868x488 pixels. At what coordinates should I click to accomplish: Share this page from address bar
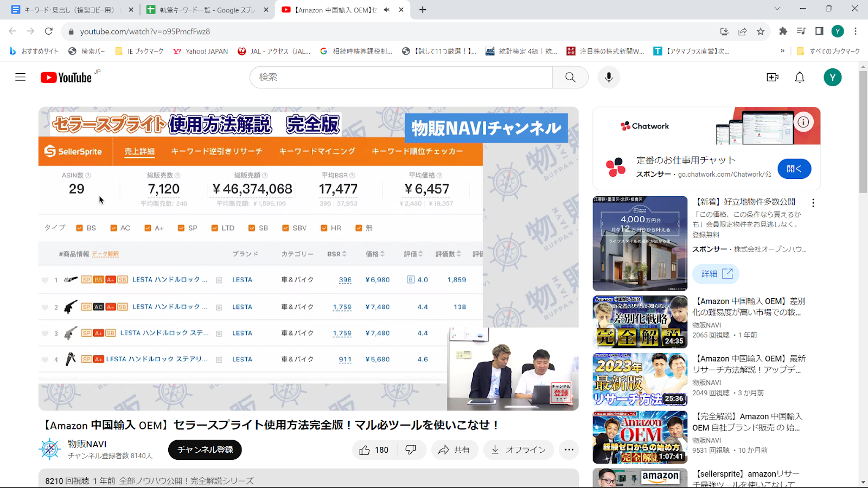coord(743,31)
